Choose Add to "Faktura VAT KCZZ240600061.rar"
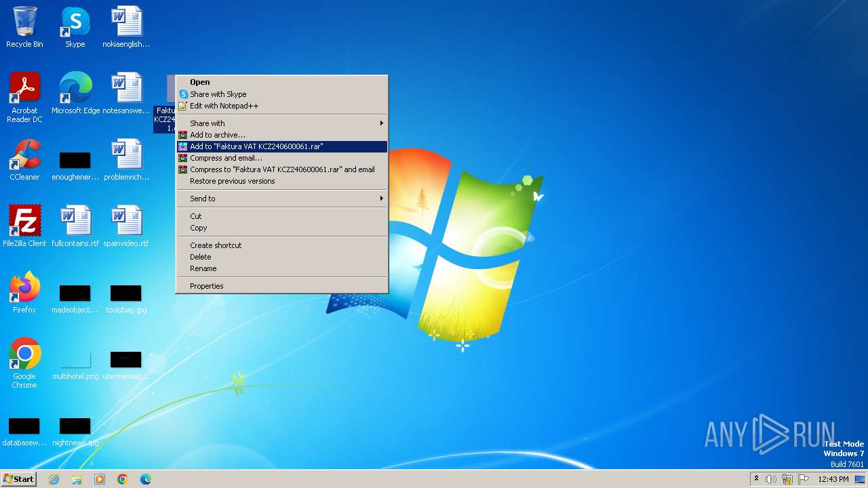 click(x=281, y=146)
